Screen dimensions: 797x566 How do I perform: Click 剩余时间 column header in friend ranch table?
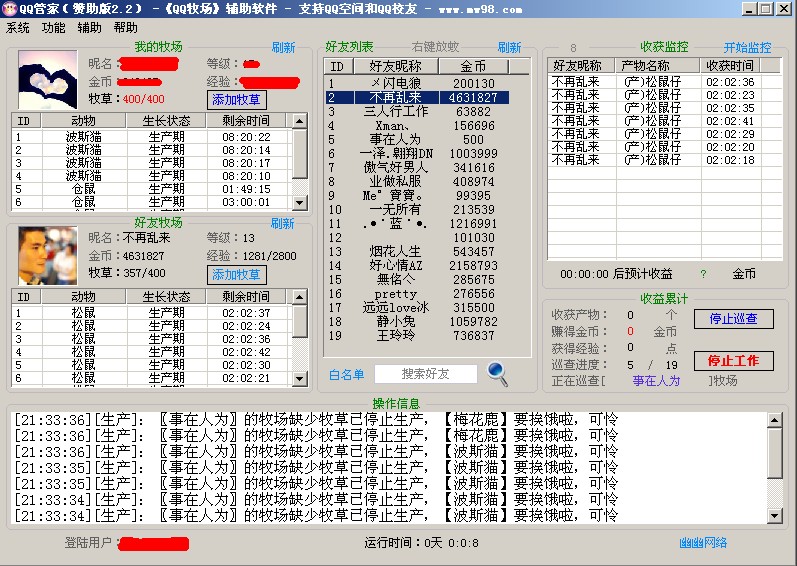pos(246,296)
